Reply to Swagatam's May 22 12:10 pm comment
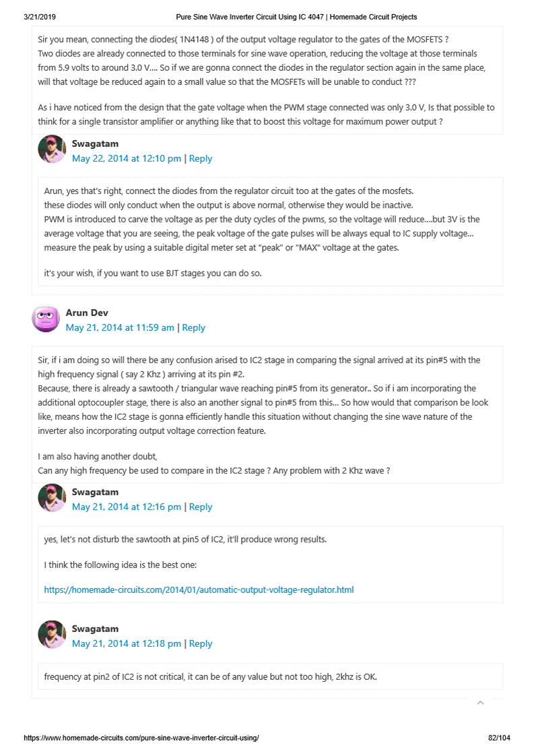This screenshot has height=756, width=534. click(201, 159)
